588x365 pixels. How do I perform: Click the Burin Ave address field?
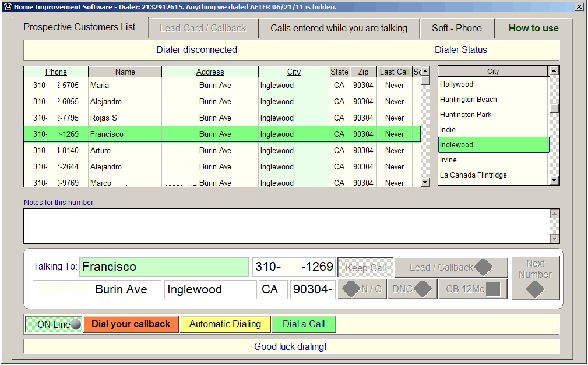pos(97,290)
